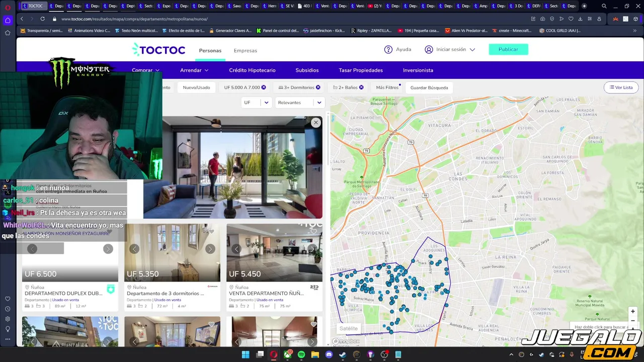Image resolution: width=644 pixels, height=362 pixels.
Task: Open File Explorer from taskbar
Action: tap(315, 355)
